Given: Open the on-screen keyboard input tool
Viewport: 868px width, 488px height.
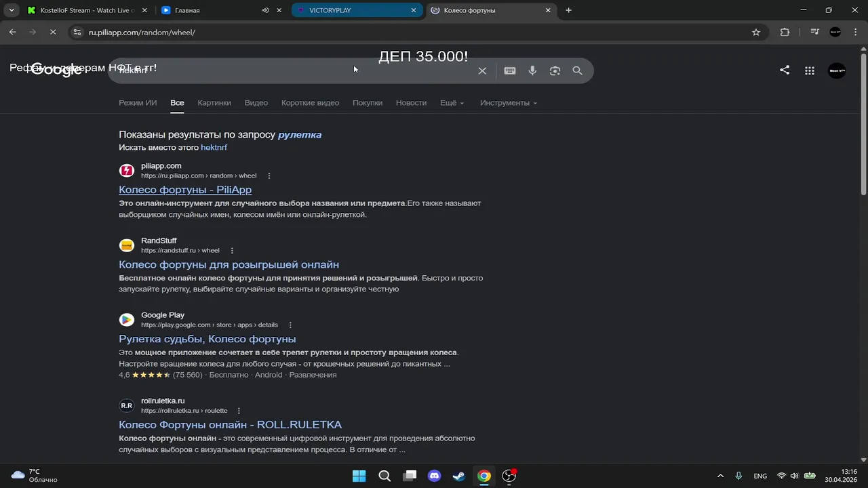Looking at the screenshot, I should pos(510,70).
